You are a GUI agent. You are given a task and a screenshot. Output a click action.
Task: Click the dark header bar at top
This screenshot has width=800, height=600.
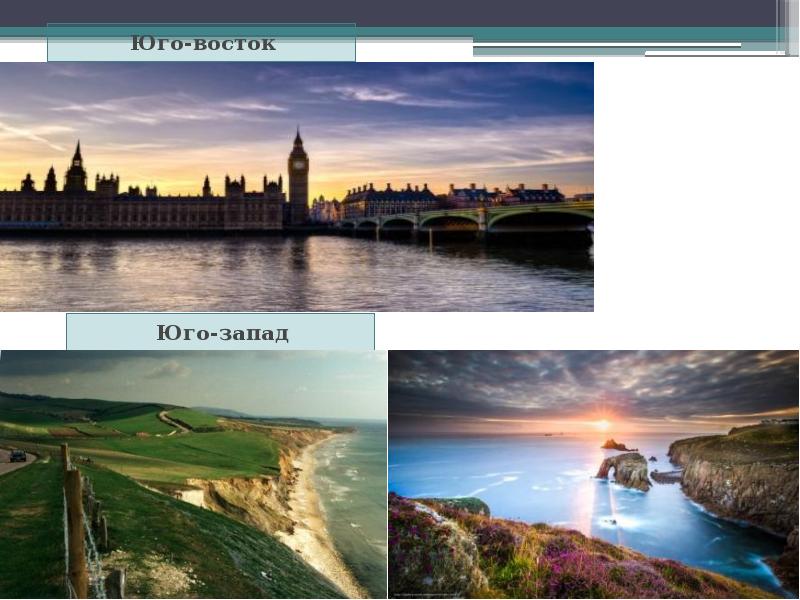click(400, 12)
